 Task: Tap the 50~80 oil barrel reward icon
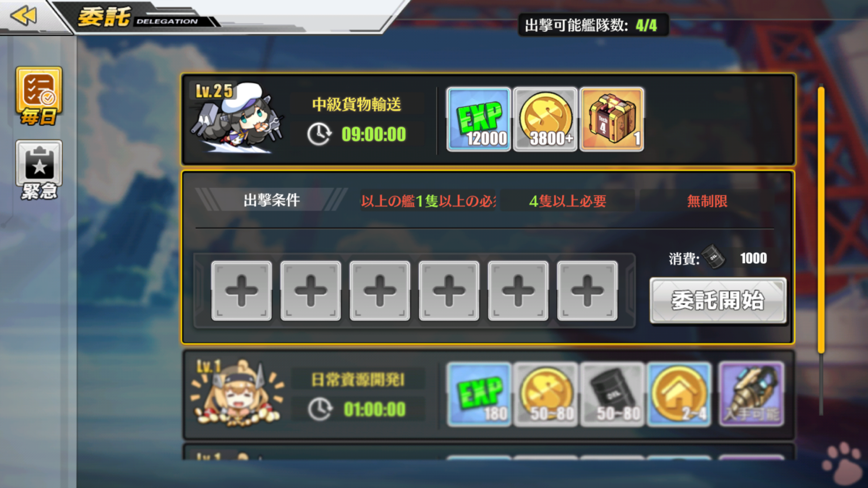click(612, 394)
